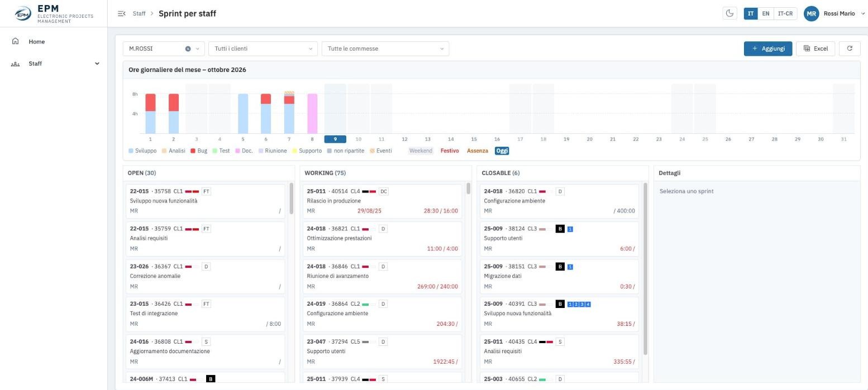Viewport: 868px width, 390px height.
Task: Collapse the sidebar menu icon
Action: pyautogui.click(x=121, y=13)
